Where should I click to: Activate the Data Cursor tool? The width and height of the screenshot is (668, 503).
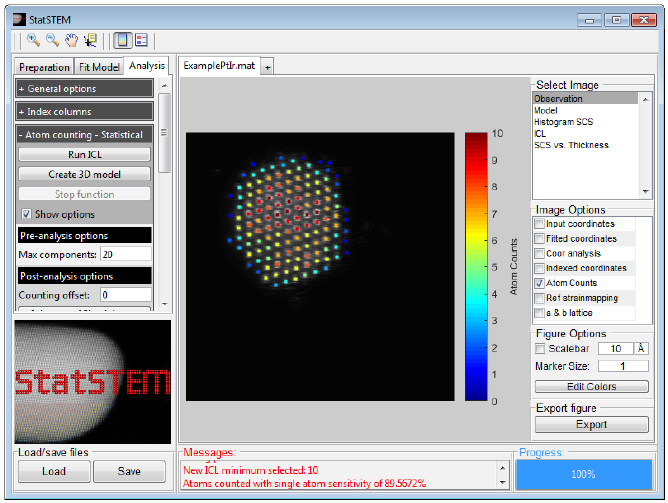pos(90,40)
